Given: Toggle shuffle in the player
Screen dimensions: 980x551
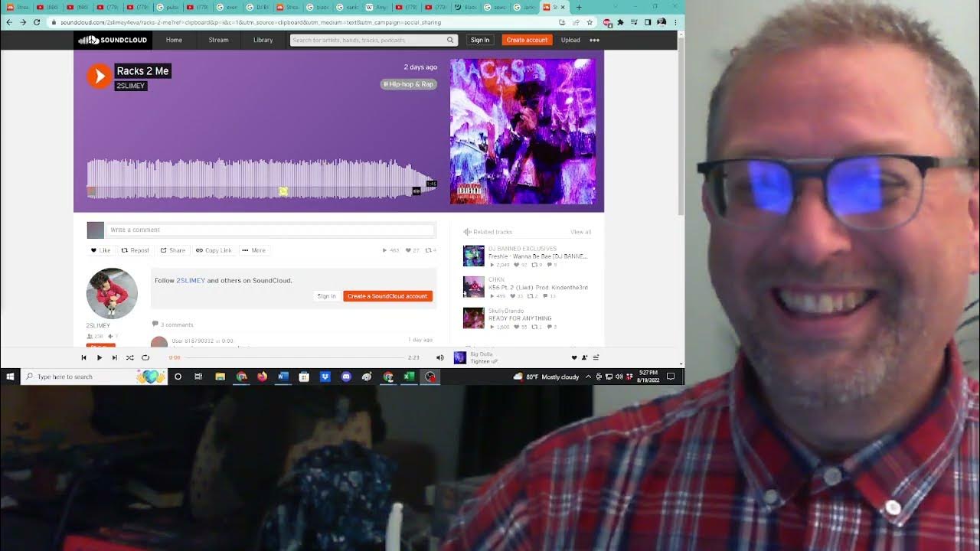Looking at the screenshot, I should (x=129, y=357).
